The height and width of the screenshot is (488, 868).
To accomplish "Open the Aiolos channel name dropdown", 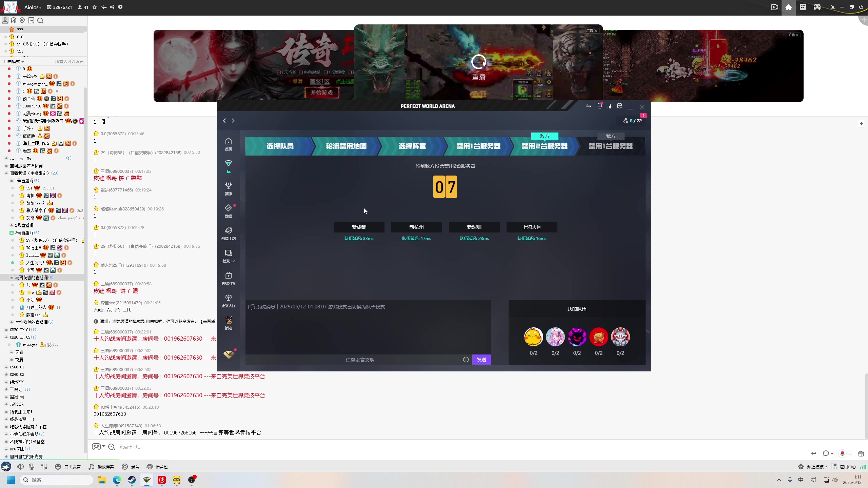I will [x=33, y=7].
